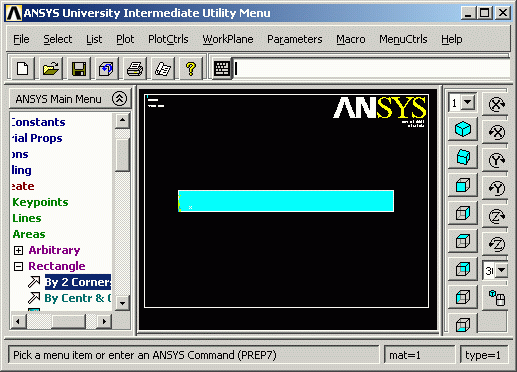Select the Left view cube icon
Image resolution: width=517 pixels, height=372 pixels.
click(463, 297)
